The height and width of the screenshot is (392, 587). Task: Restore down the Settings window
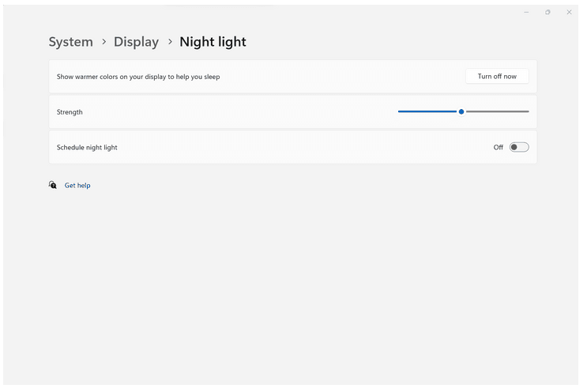pos(547,13)
